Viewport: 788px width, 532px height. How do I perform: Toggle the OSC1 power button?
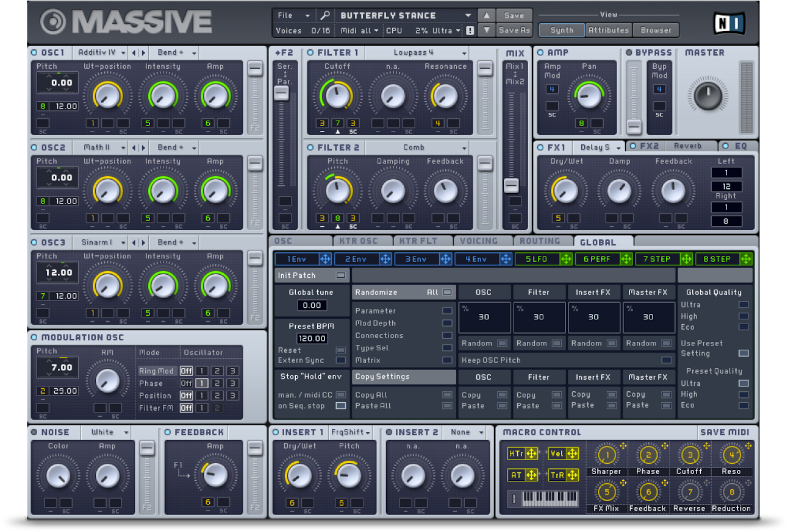[34, 52]
